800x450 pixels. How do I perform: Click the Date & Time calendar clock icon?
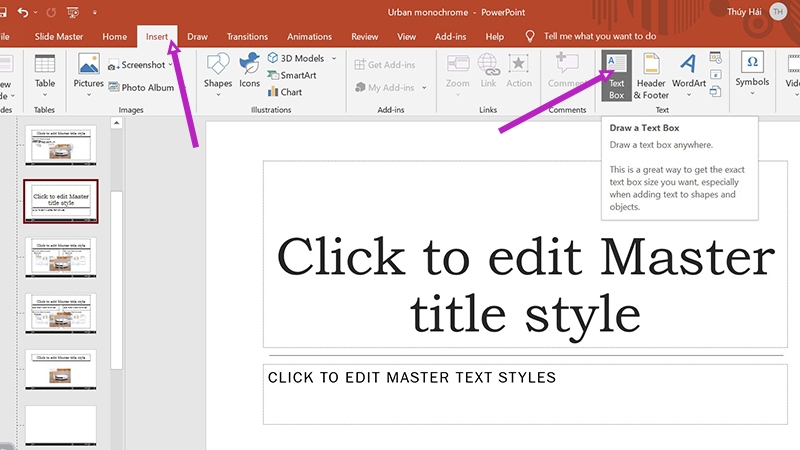click(715, 58)
